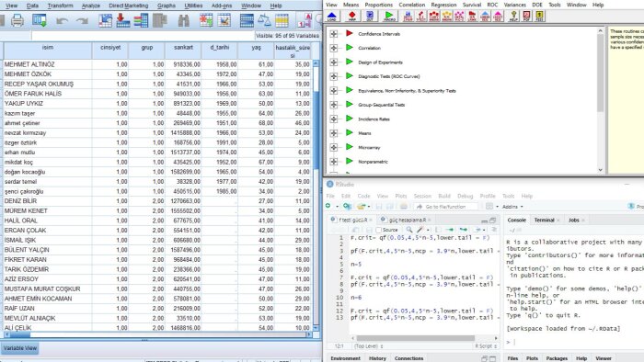Open the History tab in RStudio

pos(377,358)
